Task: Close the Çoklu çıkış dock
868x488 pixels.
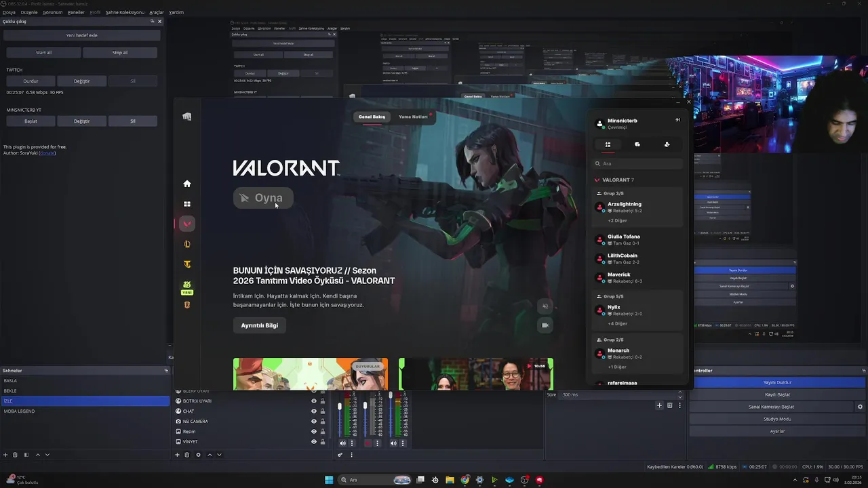Action: click(x=159, y=21)
